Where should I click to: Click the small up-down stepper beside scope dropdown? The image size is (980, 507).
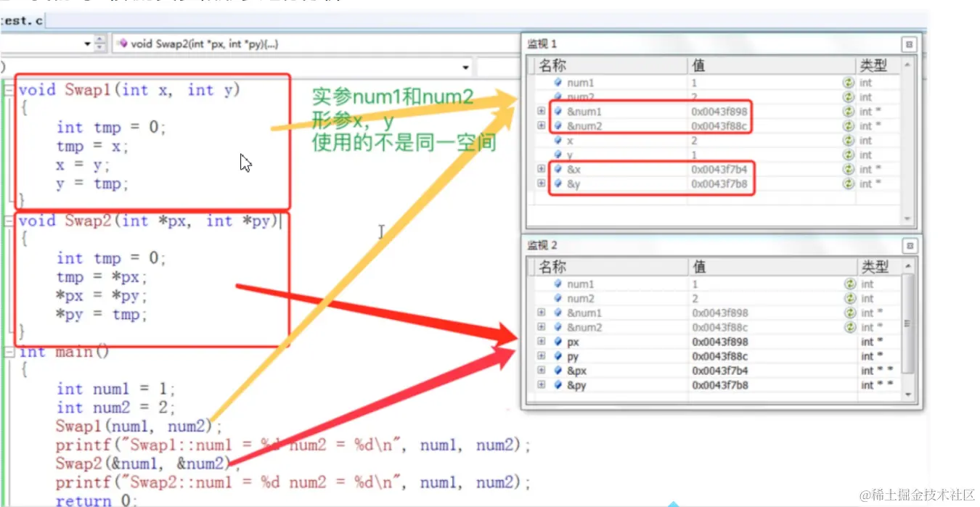(100, 44)
